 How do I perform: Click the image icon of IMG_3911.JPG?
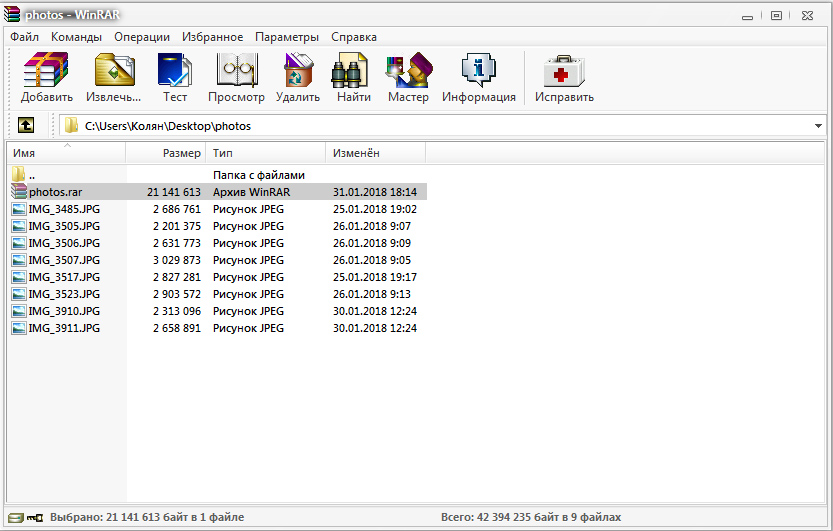pos(19,328)
